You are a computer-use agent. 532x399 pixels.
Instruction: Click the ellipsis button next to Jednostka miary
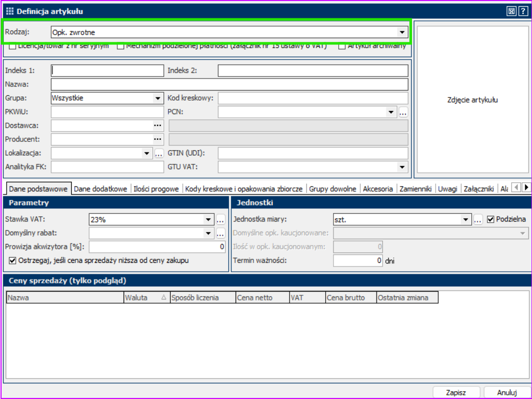click(478, 220)
